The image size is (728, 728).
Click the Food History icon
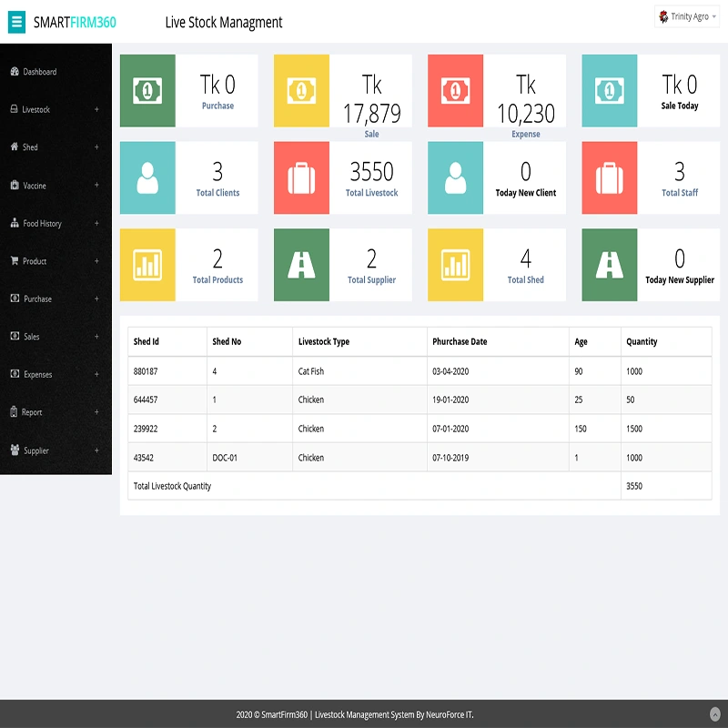tap(13, 223)
